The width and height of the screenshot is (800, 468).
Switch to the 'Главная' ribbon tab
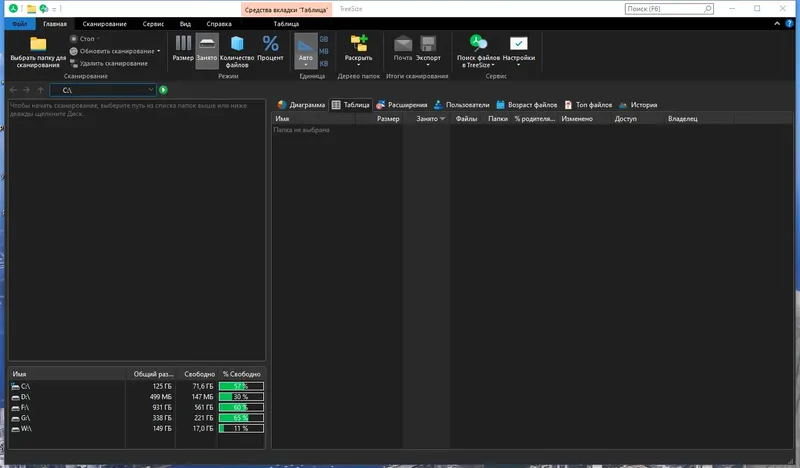click(55, 24)
